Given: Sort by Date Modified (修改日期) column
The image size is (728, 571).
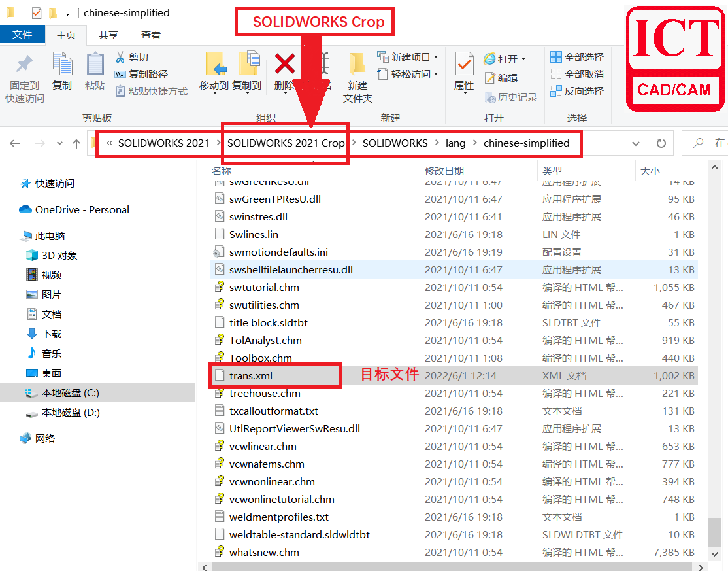Looking at the screenshot, I should (444, 171).
